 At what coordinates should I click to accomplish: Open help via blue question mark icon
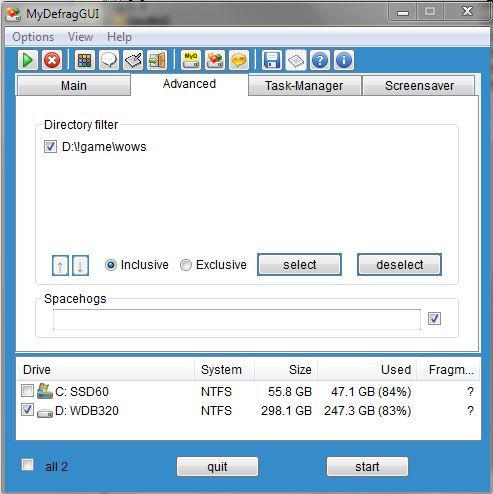click(320, 60)
